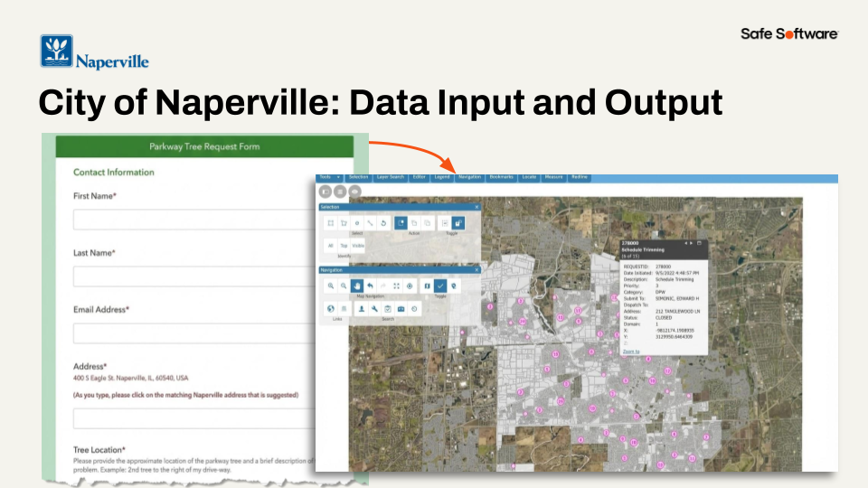
Task: Click the briefcase search icon
Action: click(401, 309)
